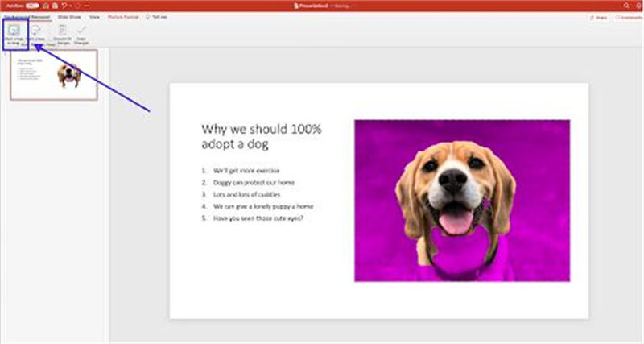Image resolution: width=644 pixels, height=344 pixels.
Task: Switch to the Slide Show tab
Action: point(69,17)
